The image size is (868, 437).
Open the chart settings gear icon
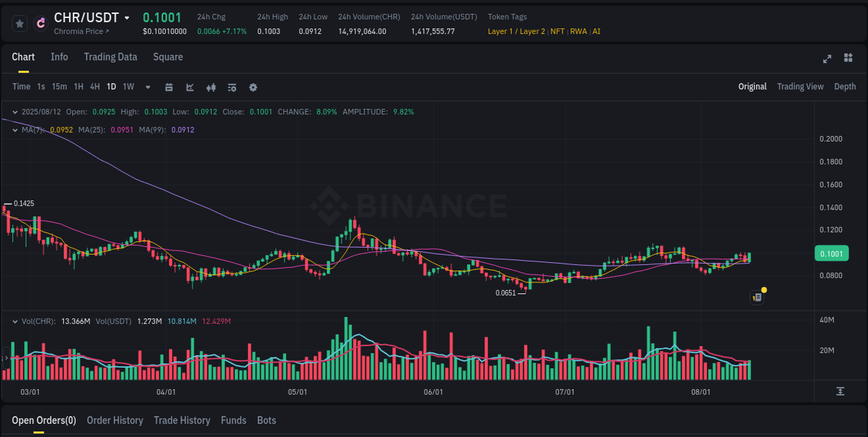pos(253,87)
